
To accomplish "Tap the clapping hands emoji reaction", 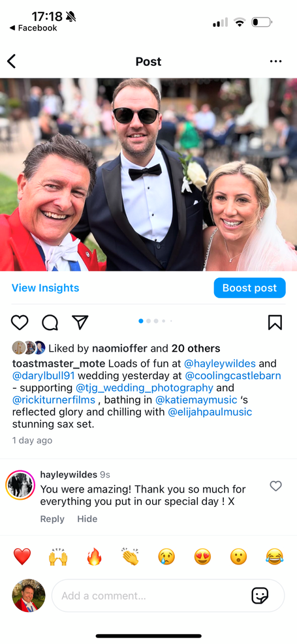I will (x=130, y=557).
